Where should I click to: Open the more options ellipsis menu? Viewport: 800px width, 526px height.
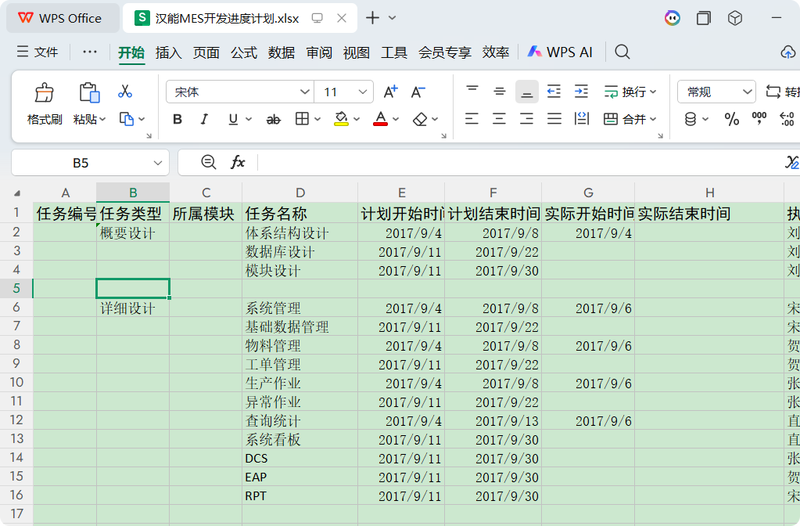pyautogui.click(x=90, y=52)
